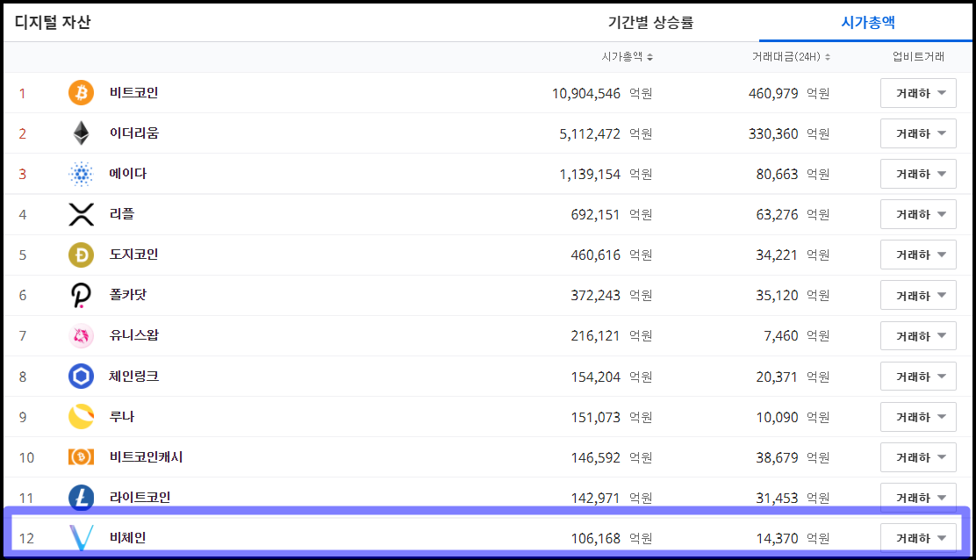Click market cap value 5,112,472 억원
The height and width of the screenshot is (560, 976).
click(606, 133)
